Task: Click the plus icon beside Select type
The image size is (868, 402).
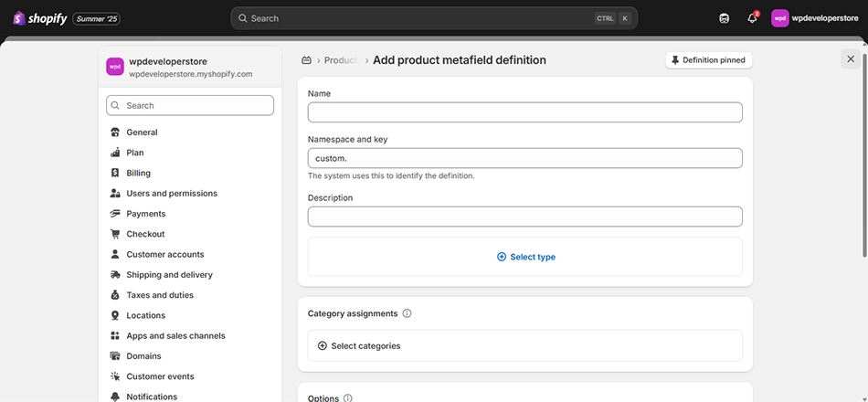Action: click(x=502, y=257)
